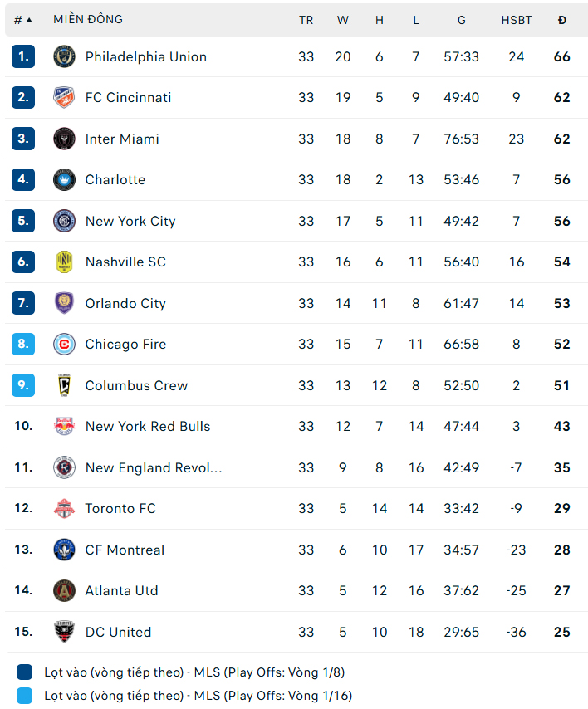Sort standings by HSBT goal difference
The image size is (588, 709).
click(x=517, y=20)
